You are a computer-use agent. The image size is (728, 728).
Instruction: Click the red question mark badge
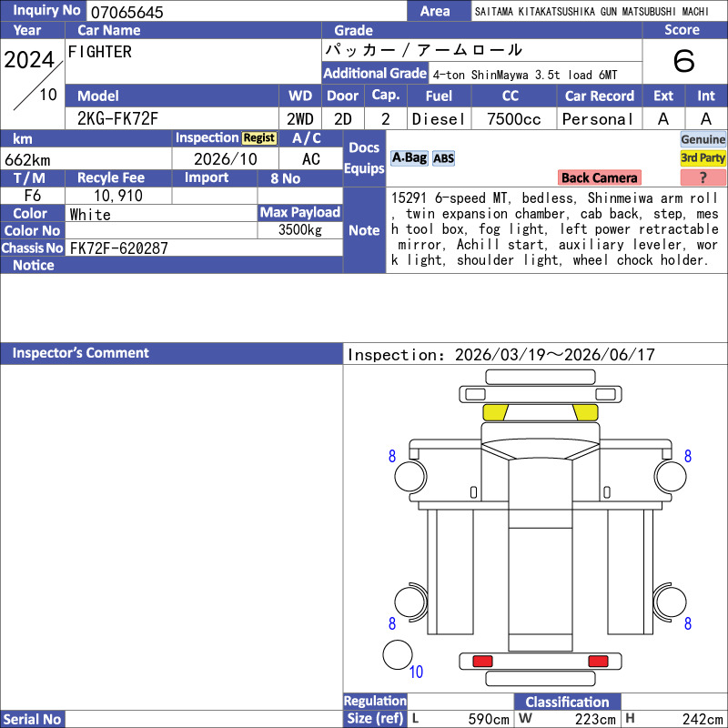(x=703, y=177)
